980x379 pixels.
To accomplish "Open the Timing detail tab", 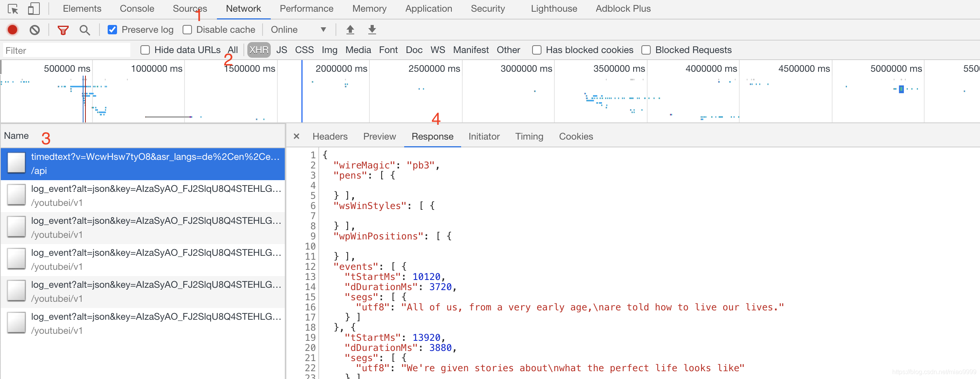I will 529,136.
